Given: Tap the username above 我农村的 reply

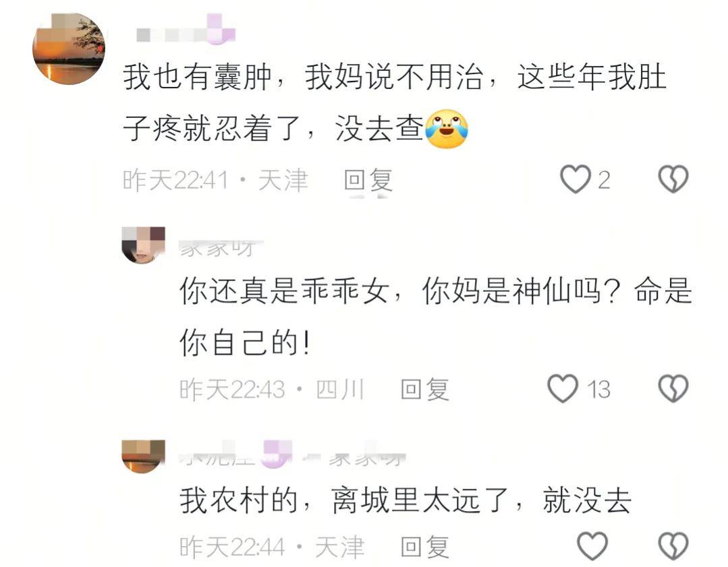Looking at the screenshot, I should coord(292,455).
